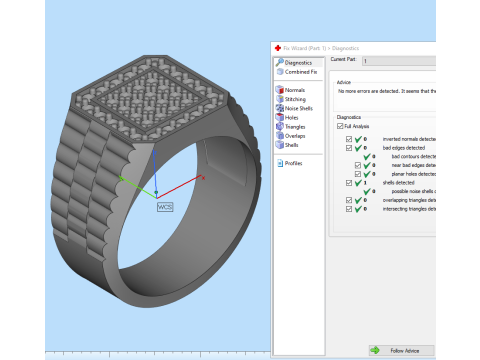Select the Noise Shells entry

pos(299,108)
